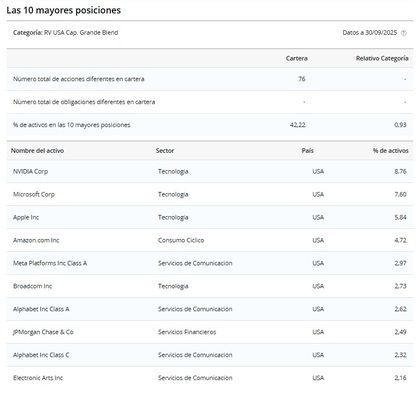Click the 42,22 top ten percentage value
The width and height of the screenshot is (420, 398).
tap(298, 125)
